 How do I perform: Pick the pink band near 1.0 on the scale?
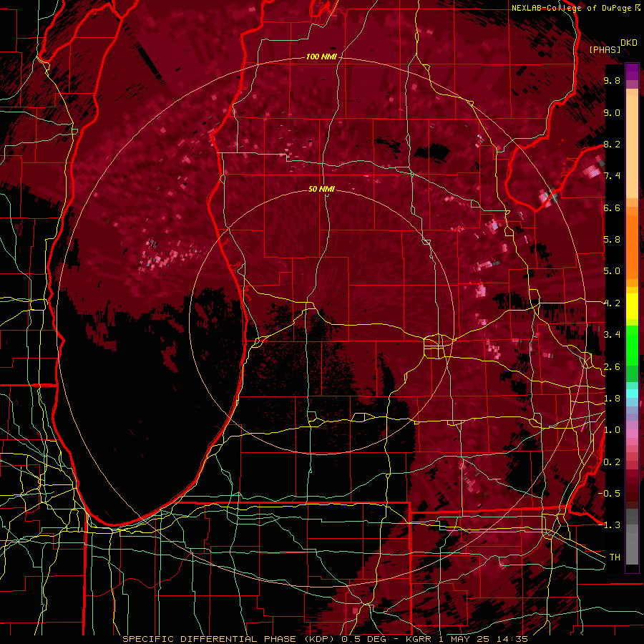click(x=632, y=434)
